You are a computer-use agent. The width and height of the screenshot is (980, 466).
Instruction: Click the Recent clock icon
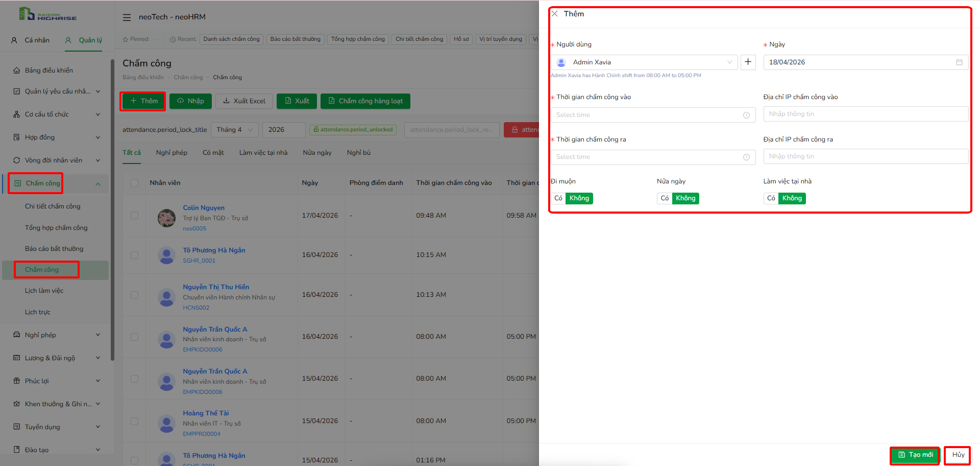point(173,39)
